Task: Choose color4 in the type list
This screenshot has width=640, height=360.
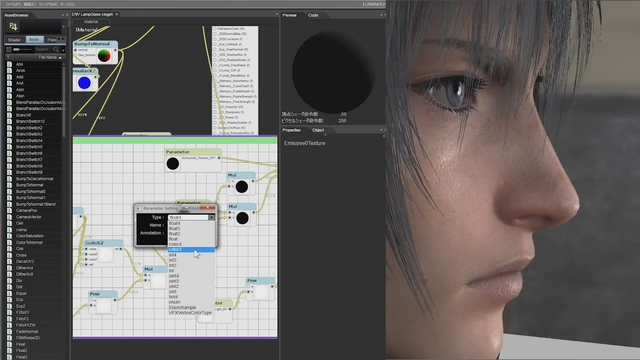Action: click(x=191, y=244)
